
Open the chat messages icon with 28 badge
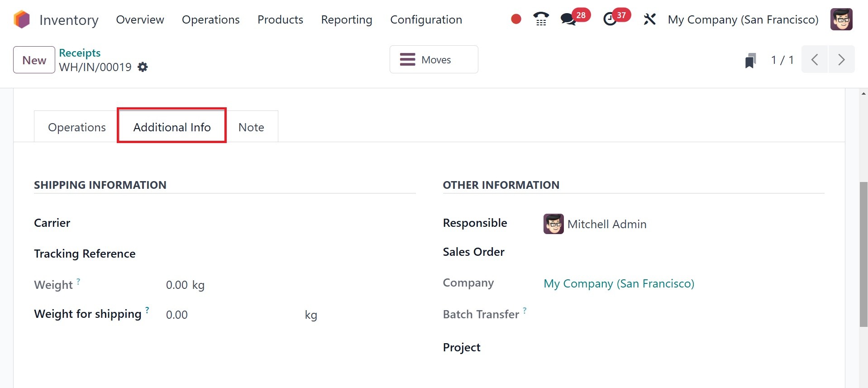568,19
